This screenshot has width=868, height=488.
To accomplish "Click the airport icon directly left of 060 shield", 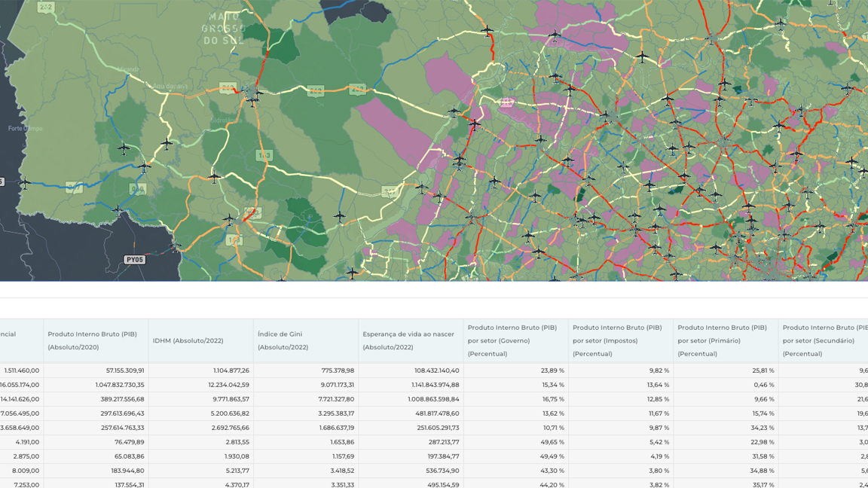I will click(x=117, y=210).
